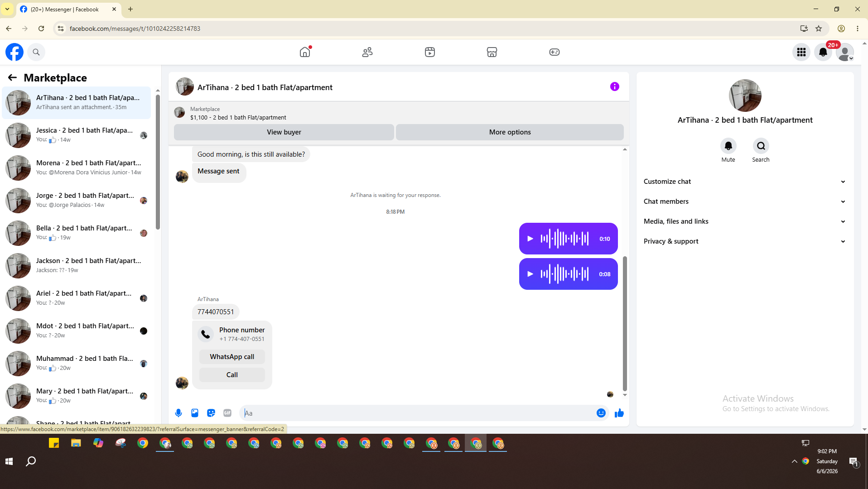
Task: Open the Muhammad conversation
Action: point(77,364)
